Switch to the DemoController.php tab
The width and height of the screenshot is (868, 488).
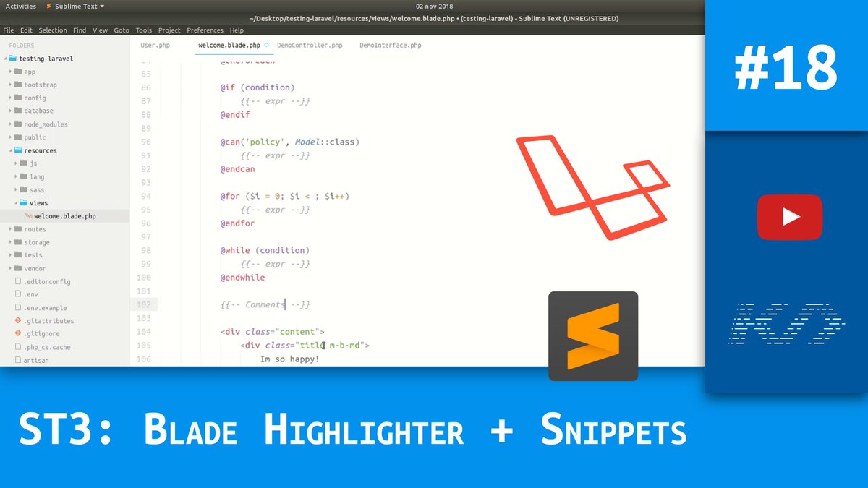coord(310,46)
